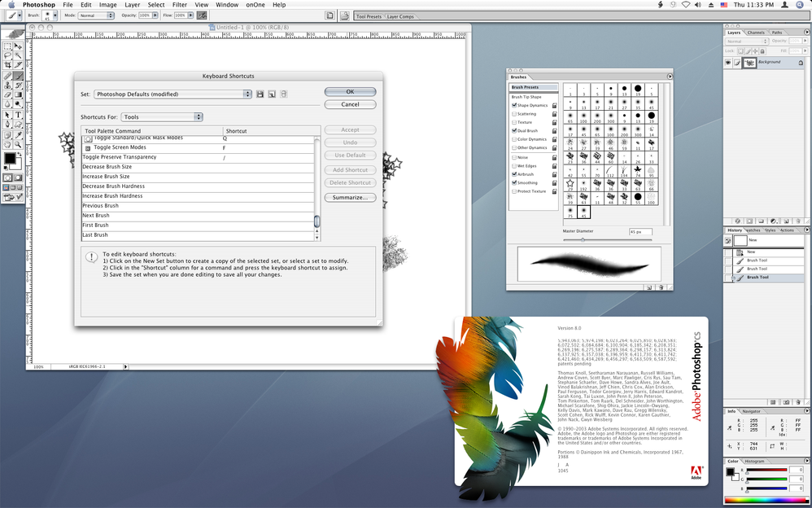
Task: Hide the Background layer eye icon
Action: click(728, 63)
